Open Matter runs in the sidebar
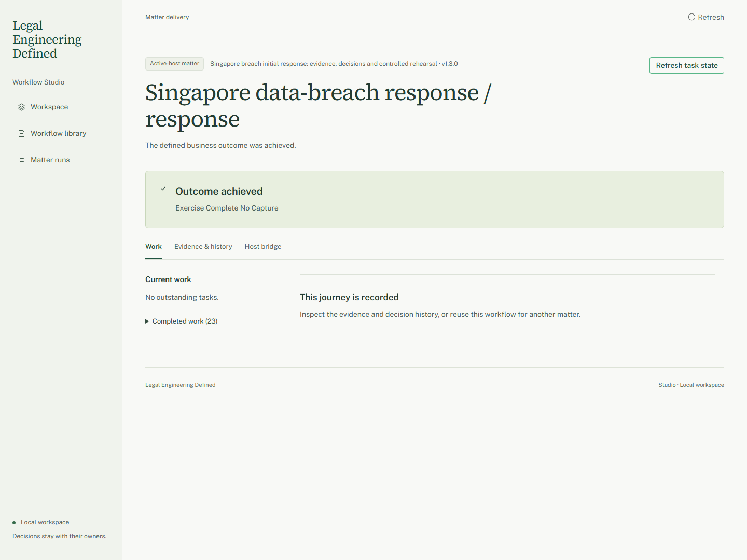This screenshot has width=747, height=560. coord(50,160)
